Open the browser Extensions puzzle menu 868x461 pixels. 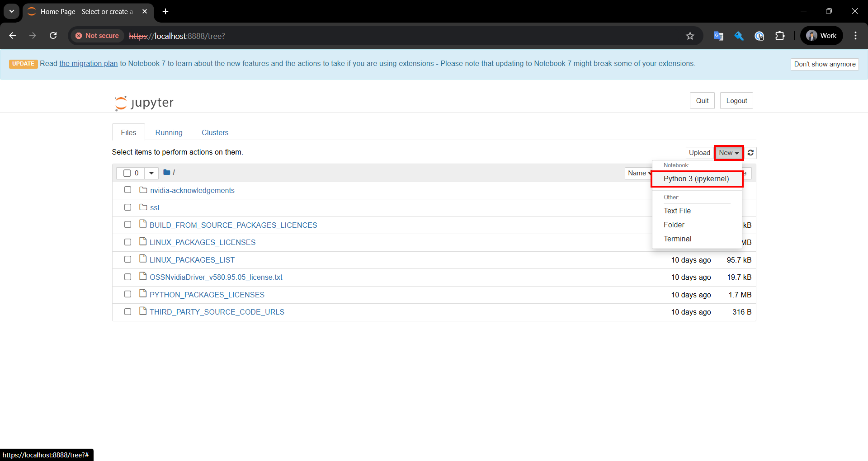(780, 36)
